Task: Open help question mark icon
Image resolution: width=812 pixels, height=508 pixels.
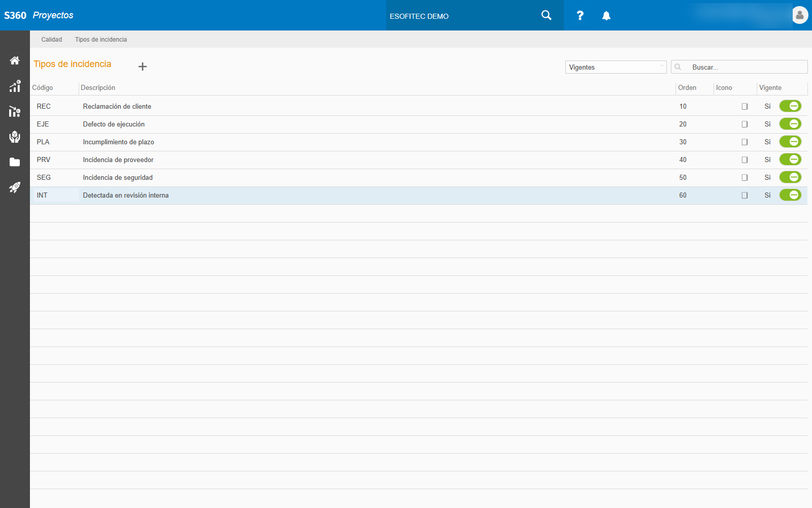Action: point(580,15)
